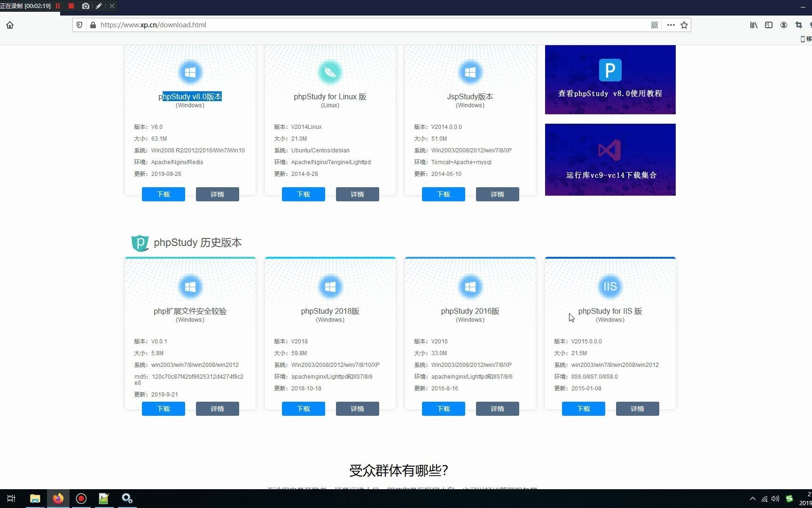Viewport: 812px width, 508px height.
Task: Download phpStudy for Linux
Action: pos(304,194)
